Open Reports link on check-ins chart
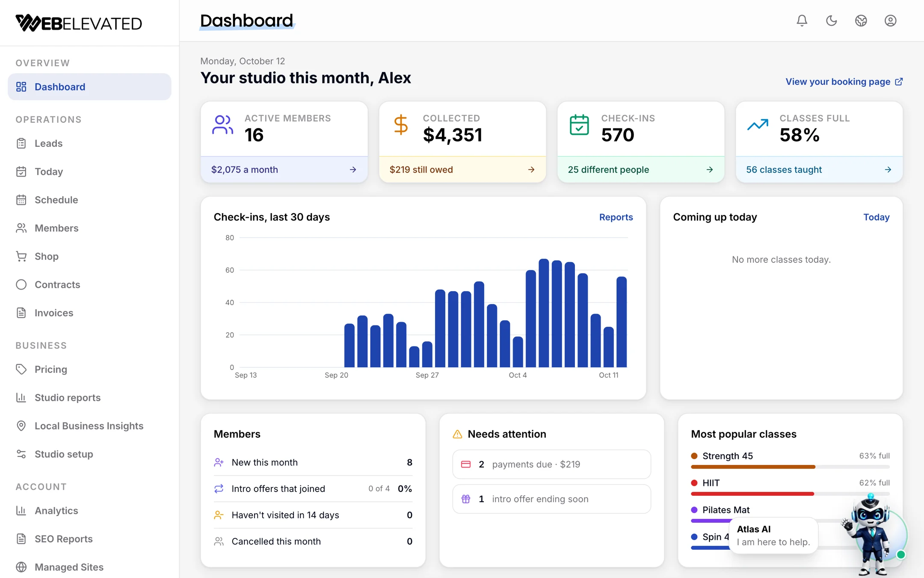 coord(616,217)
